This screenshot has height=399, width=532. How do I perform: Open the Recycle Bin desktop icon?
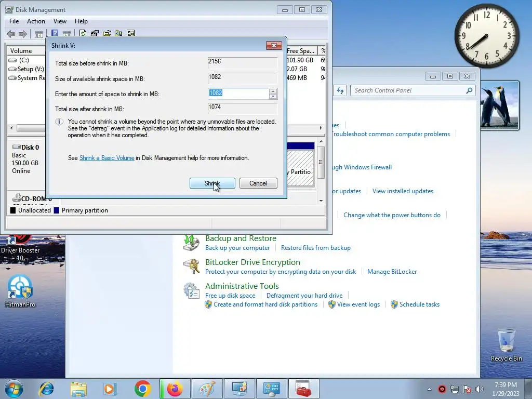pos(506,345)
